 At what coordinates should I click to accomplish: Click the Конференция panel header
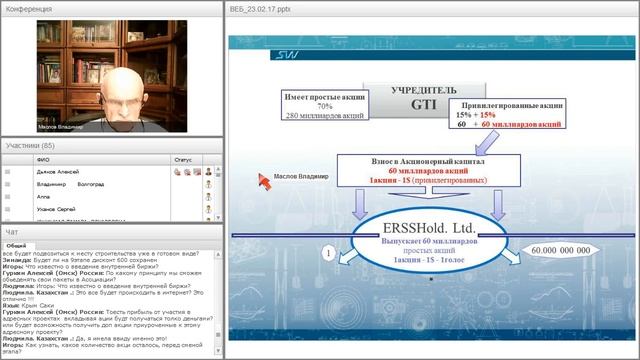[112, 9]
